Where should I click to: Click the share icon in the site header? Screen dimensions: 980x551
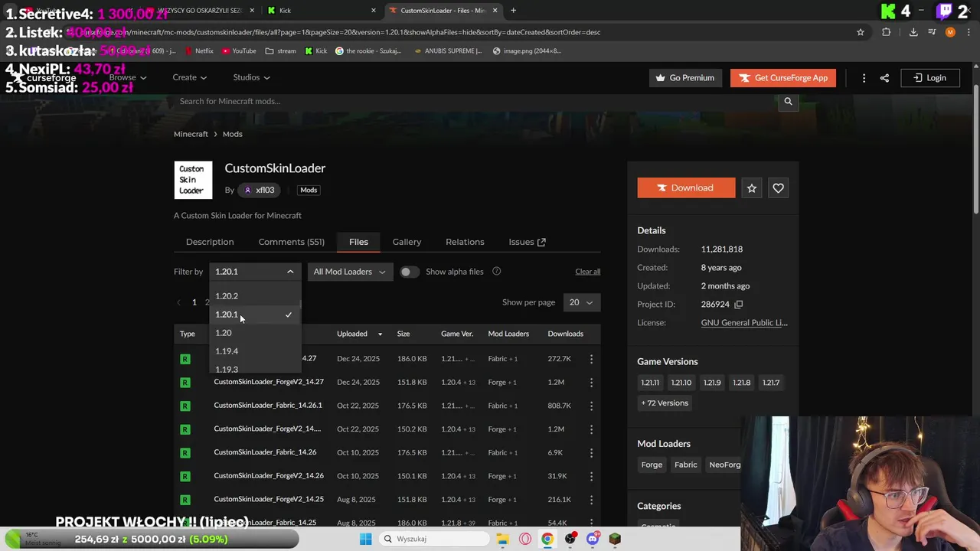(x=884, y=78)
